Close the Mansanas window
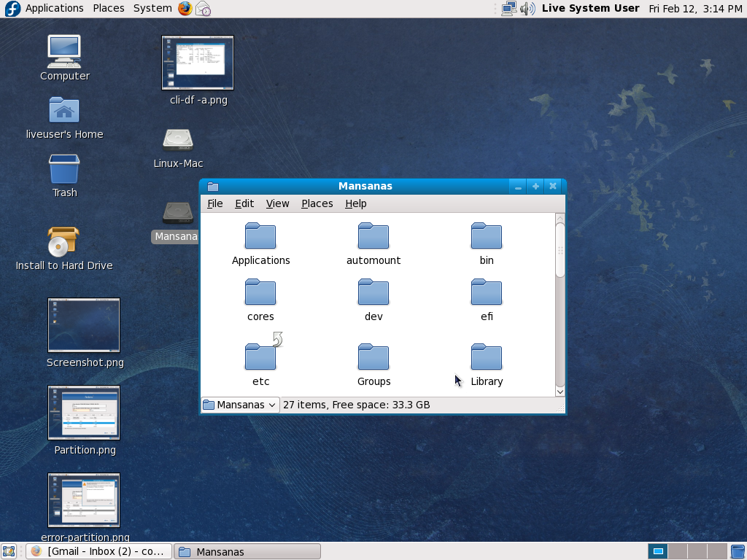 [x=553, y=187]
